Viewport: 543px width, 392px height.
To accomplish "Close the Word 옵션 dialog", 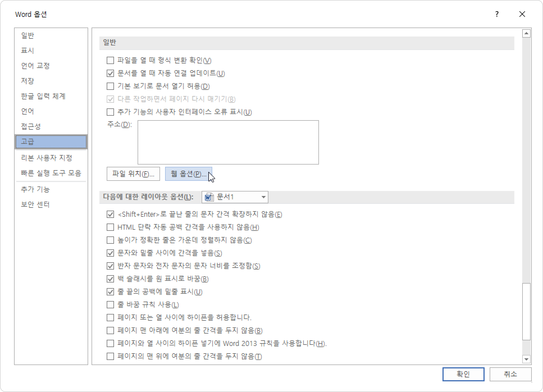I will (x=522, y=14).
